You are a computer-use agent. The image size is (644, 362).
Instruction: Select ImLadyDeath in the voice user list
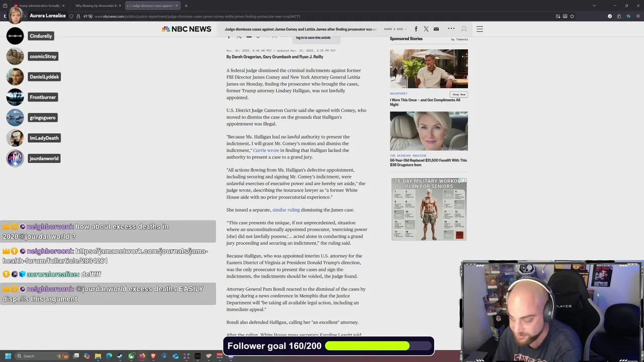[44, 138]
